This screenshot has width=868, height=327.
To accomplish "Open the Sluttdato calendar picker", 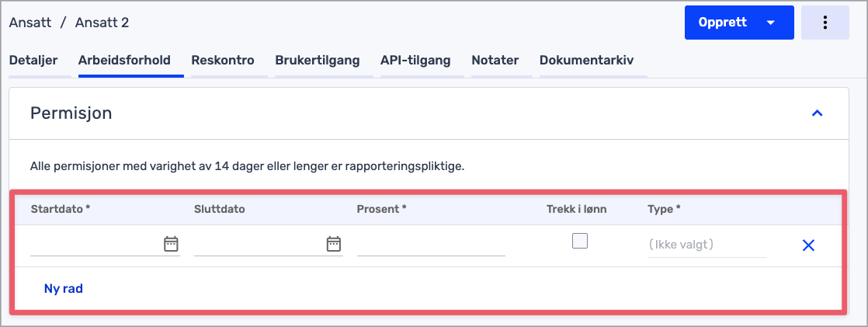I will (334, 244).
